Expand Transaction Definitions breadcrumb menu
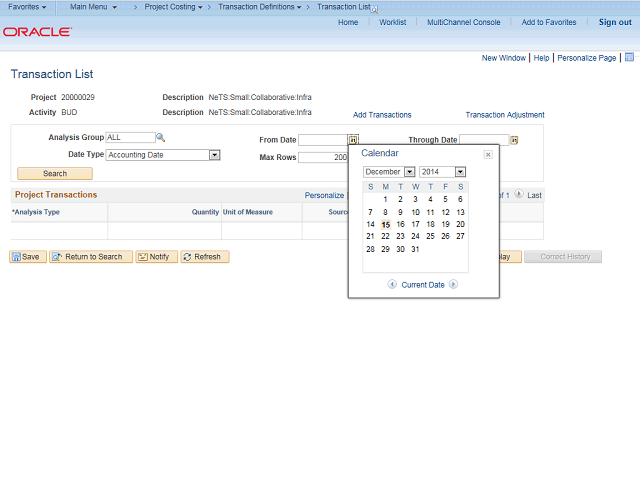Image resolution: width=640 pixels, height=480 pixels. pos(260,7)
